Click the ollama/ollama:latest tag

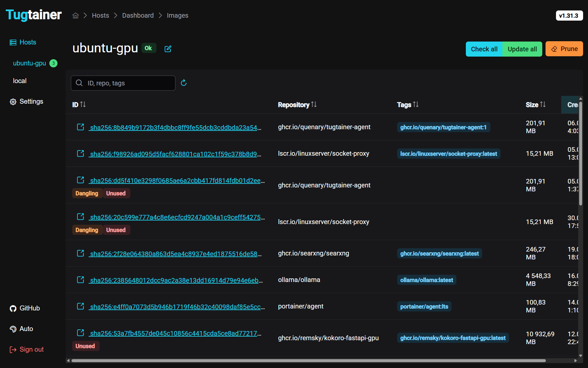pos(427,280)
